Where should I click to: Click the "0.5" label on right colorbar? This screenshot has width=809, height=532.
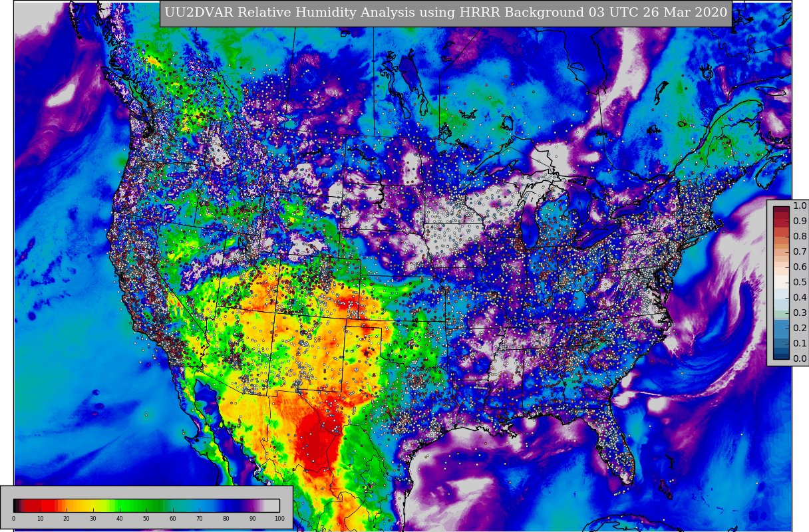coord(800,283)
